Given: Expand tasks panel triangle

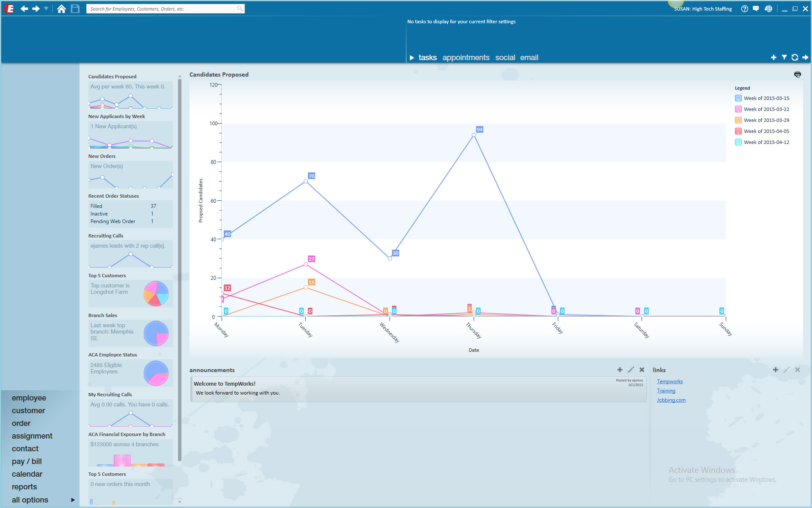Looking at the screenshot, I should point(411,58).
